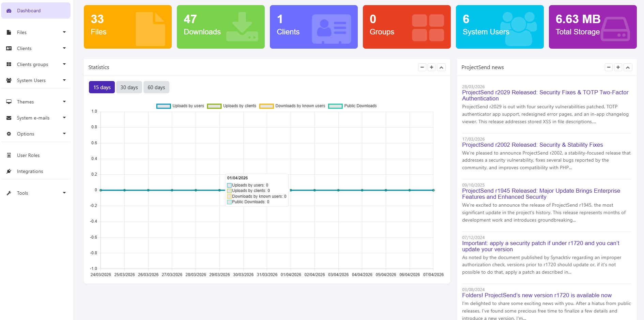Switch statistics to 30 days
This screenshot has height=320, width=644.
click(x=129, y=87)
